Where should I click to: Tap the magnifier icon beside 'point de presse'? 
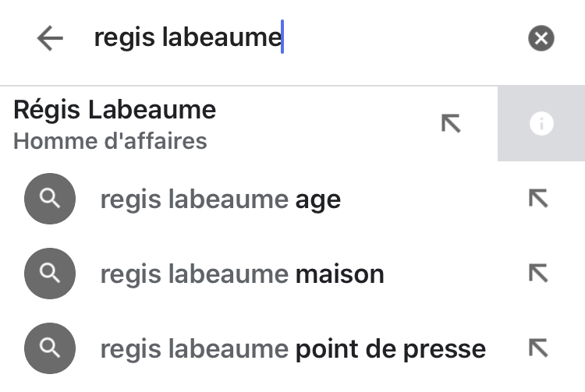[x=50, y=348]
